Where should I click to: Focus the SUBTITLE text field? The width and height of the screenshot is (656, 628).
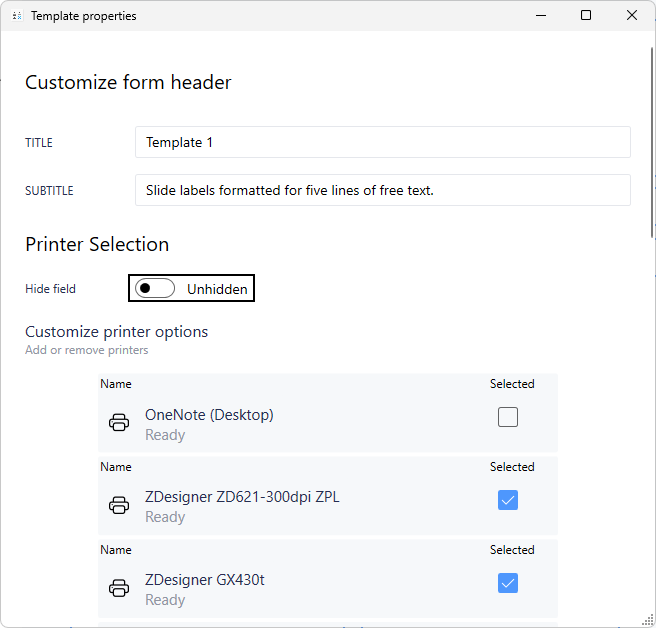[382, 190]
